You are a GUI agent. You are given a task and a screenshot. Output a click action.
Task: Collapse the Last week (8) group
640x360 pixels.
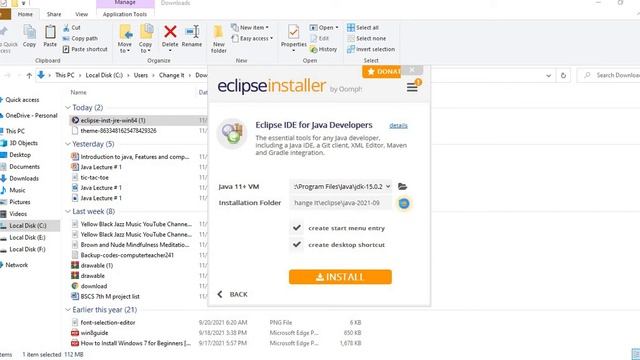click(x=68, y=211)
